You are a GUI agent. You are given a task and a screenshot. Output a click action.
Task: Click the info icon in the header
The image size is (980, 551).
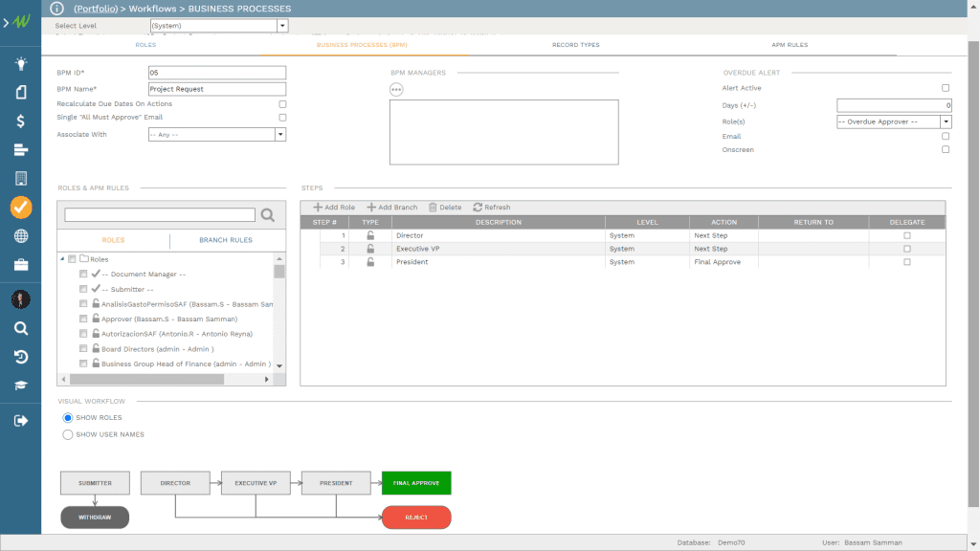point(56,9)
